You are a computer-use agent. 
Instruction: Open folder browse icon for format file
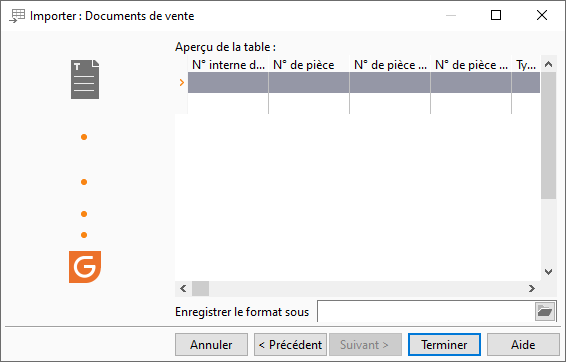(x=545, y=311)
